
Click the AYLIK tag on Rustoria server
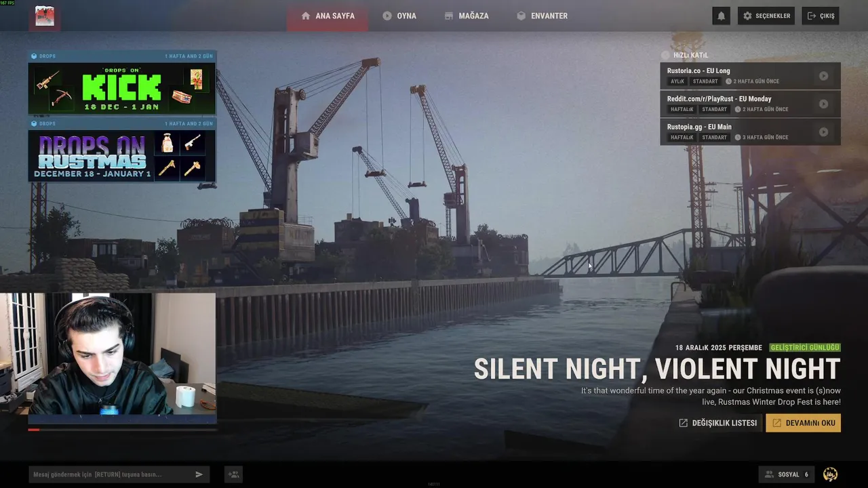677,81
